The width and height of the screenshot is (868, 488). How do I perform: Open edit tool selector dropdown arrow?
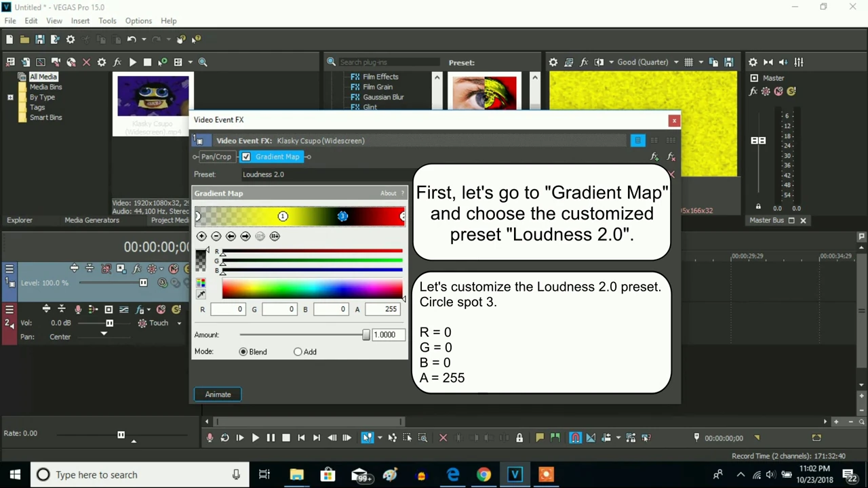tap(380, 438)
